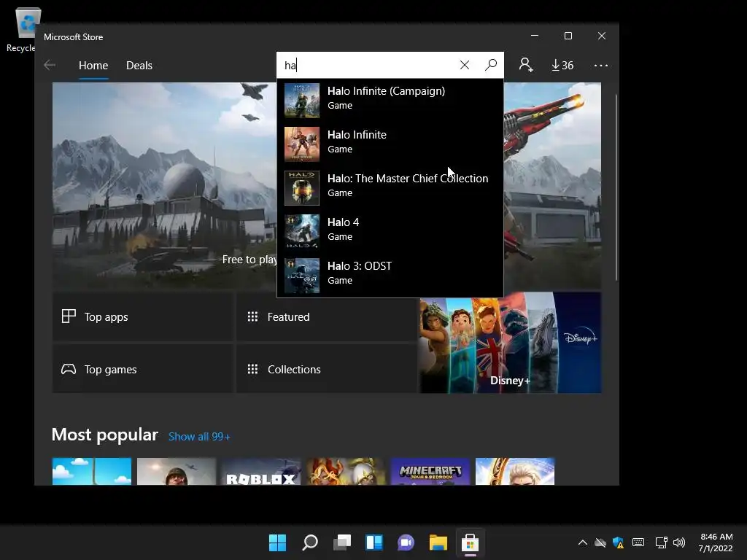This screenshot has height=560, width=747.
Task: Click the volume speaker tray icon
Action: 679,542
